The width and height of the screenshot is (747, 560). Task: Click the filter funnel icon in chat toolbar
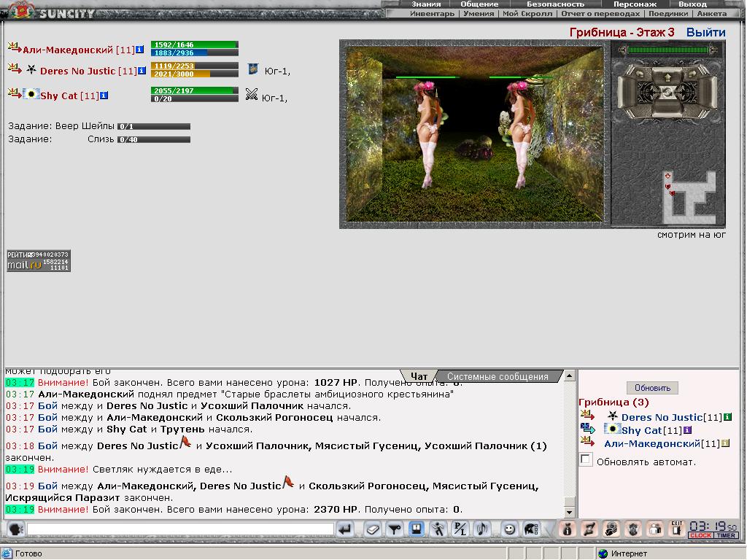point(395,529)
